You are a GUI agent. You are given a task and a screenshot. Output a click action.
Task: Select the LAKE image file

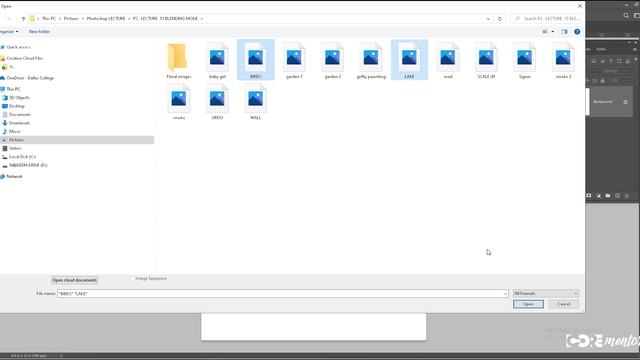pos(409,60)
